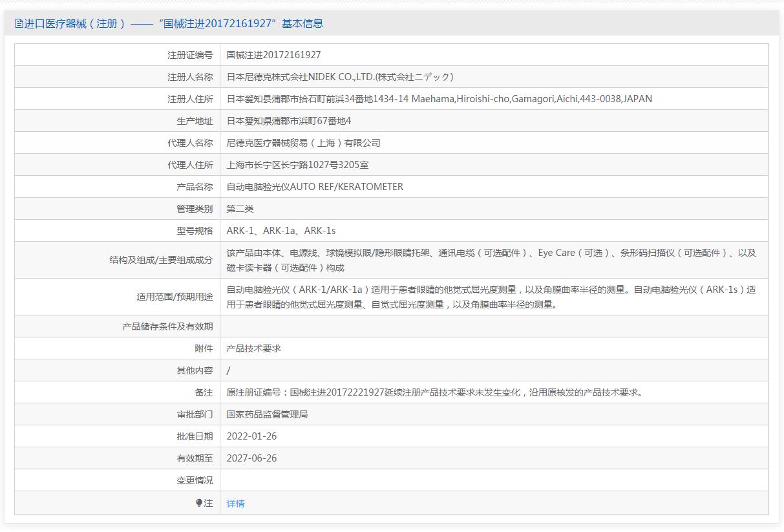Click the 代理人住所 label

pyautogui.click(x=190, y=165)
